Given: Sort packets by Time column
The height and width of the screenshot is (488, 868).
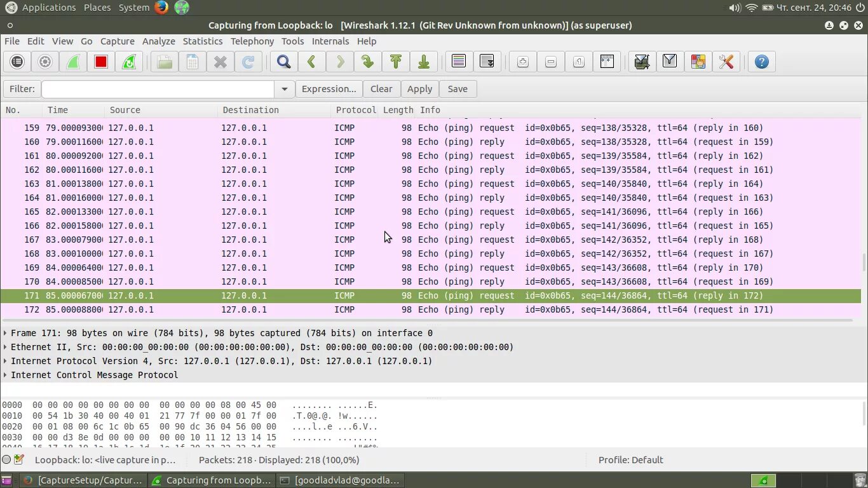Looking at the screenshot, I should 74,110.
